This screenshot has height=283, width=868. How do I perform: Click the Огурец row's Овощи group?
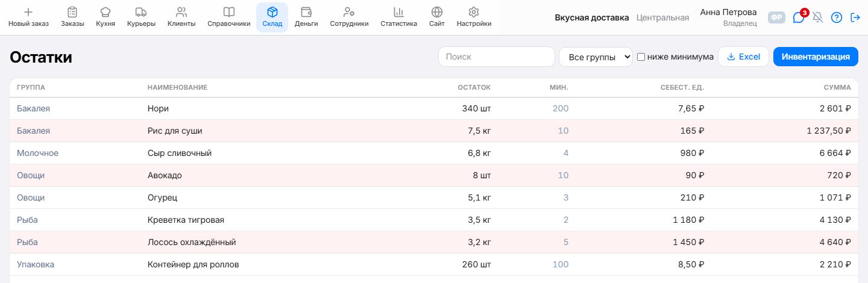click(31, 197)
